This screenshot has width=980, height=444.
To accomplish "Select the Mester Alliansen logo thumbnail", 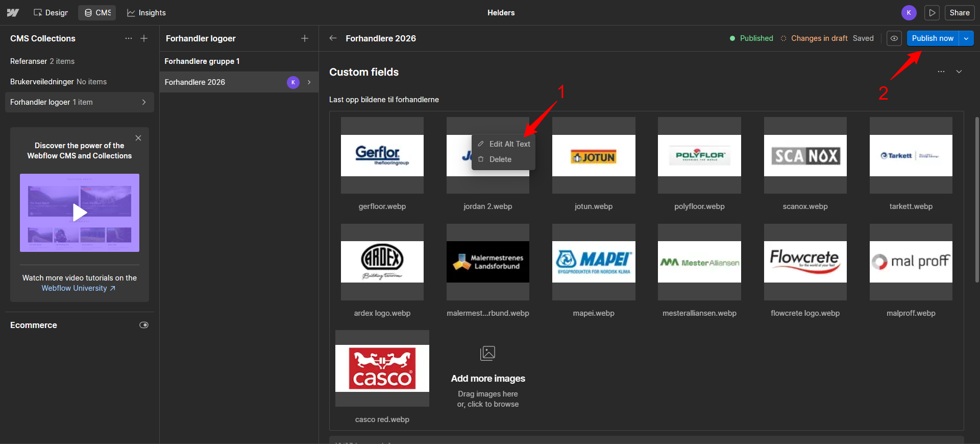I will pos(699,262).
